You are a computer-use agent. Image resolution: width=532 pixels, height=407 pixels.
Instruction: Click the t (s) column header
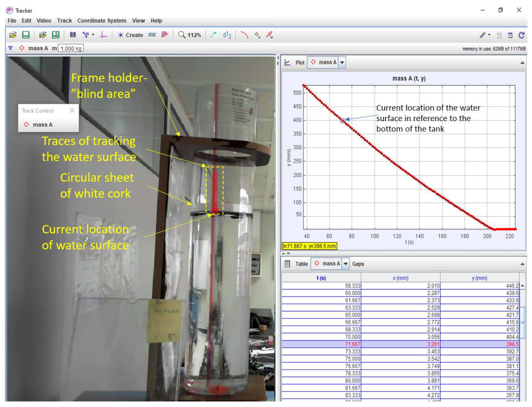coord(321,278)
